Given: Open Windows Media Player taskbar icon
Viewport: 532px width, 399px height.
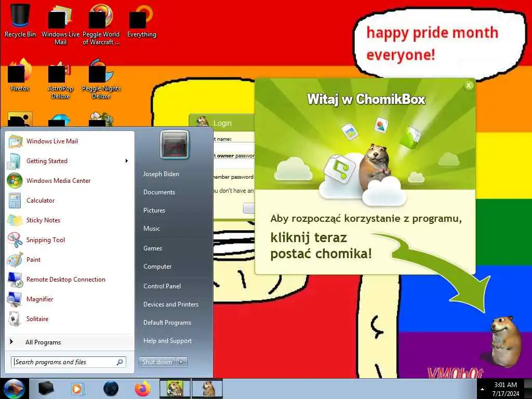Looking at the screenshot, I should click(x=77, y=389).
